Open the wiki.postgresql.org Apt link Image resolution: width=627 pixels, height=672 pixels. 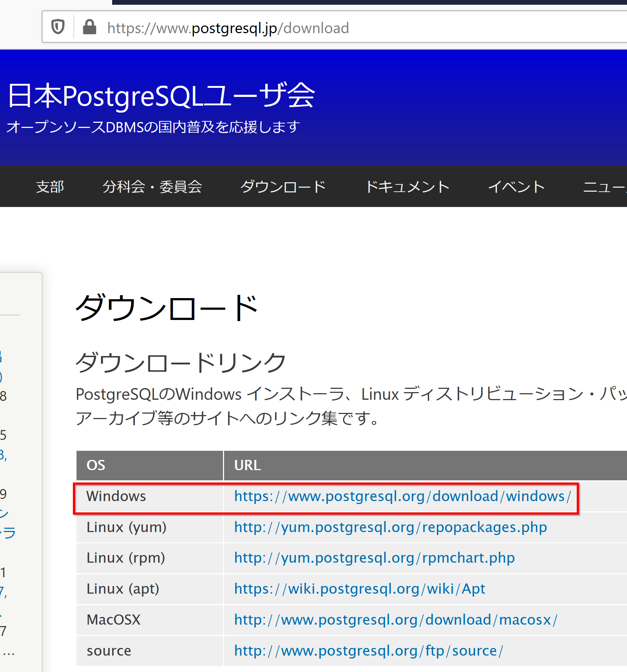360,589
